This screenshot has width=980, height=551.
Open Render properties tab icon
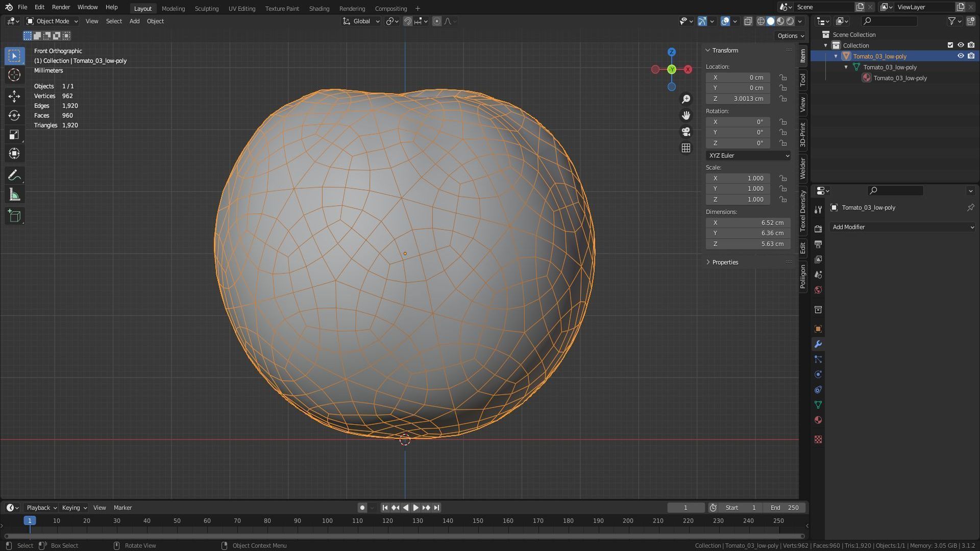click(x=818, y=229)
